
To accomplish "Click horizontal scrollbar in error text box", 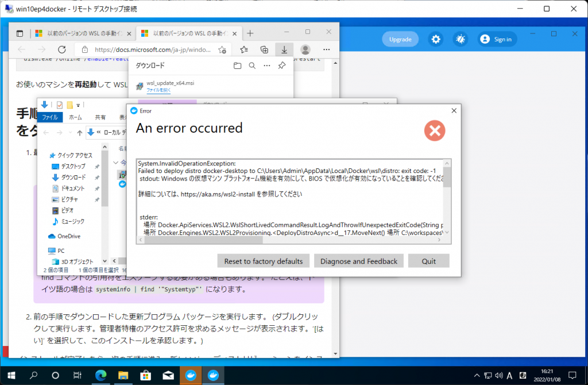I will click(x=204, y=240).
